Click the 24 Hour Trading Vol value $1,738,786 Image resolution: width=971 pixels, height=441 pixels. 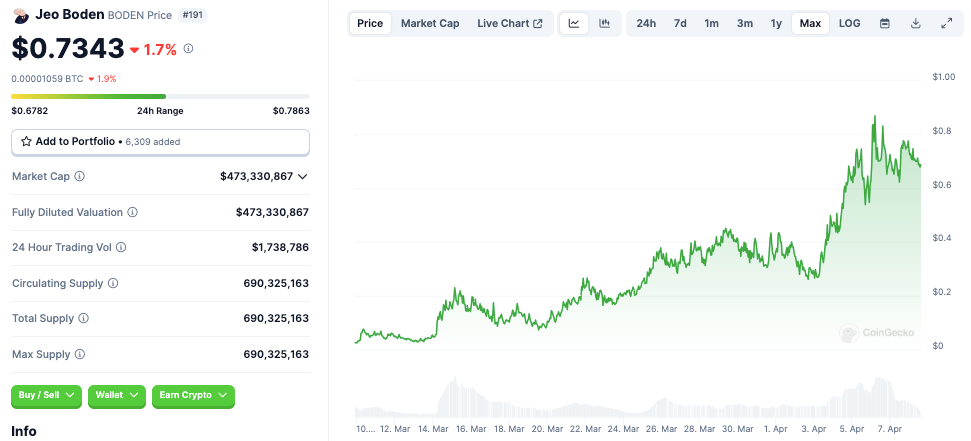[280, 247]
